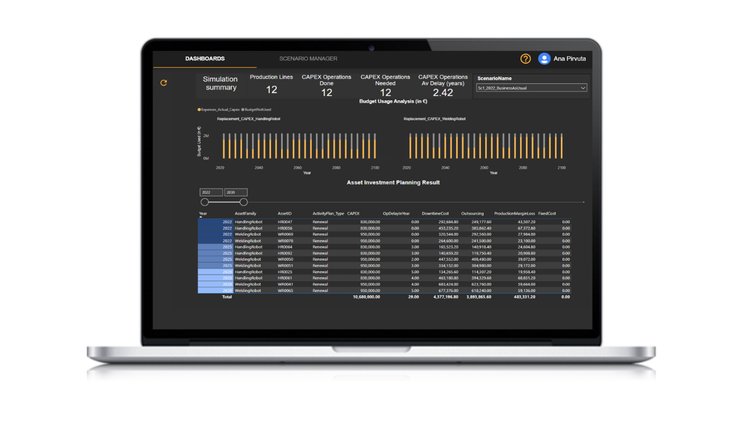Click the Ana Pirvuta user name
750x422 pixels.
pos(569,58)
